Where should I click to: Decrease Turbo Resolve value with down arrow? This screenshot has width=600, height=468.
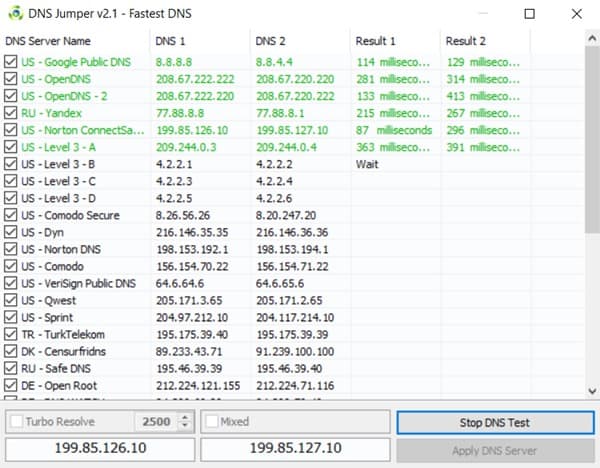point(185,426)
